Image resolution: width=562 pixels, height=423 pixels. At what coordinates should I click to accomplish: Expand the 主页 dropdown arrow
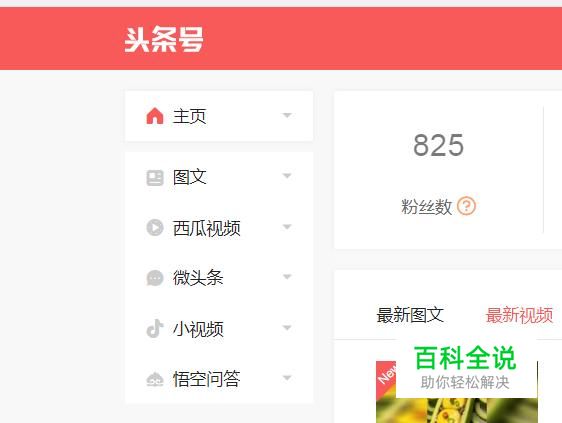click(287, 115)
